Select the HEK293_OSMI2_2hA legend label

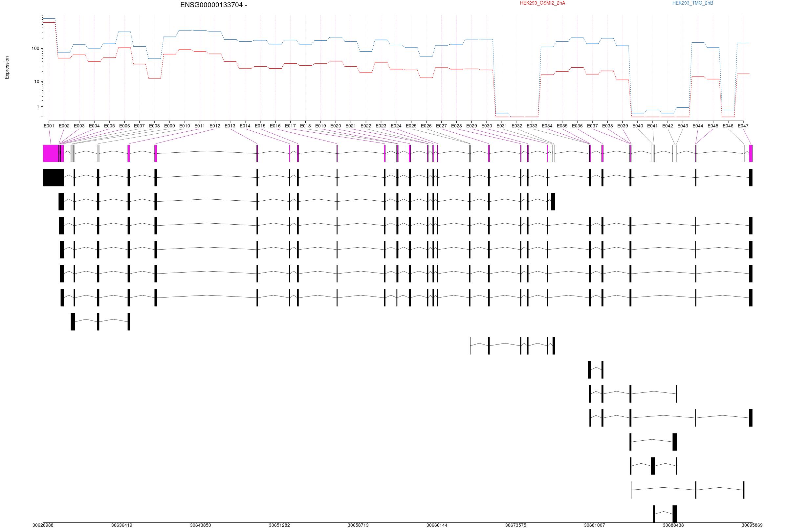542,3
